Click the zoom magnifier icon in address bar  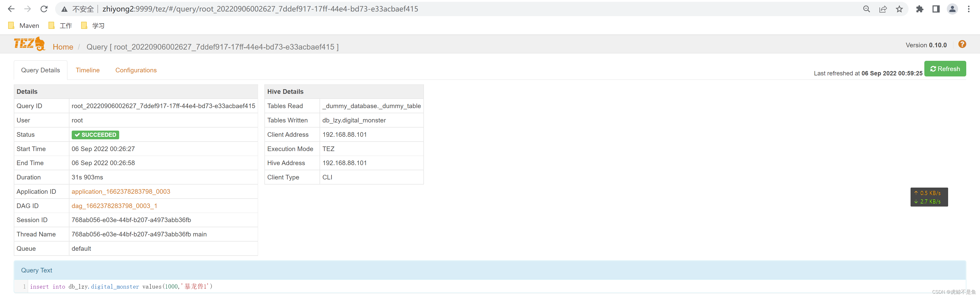pos(867,9)
